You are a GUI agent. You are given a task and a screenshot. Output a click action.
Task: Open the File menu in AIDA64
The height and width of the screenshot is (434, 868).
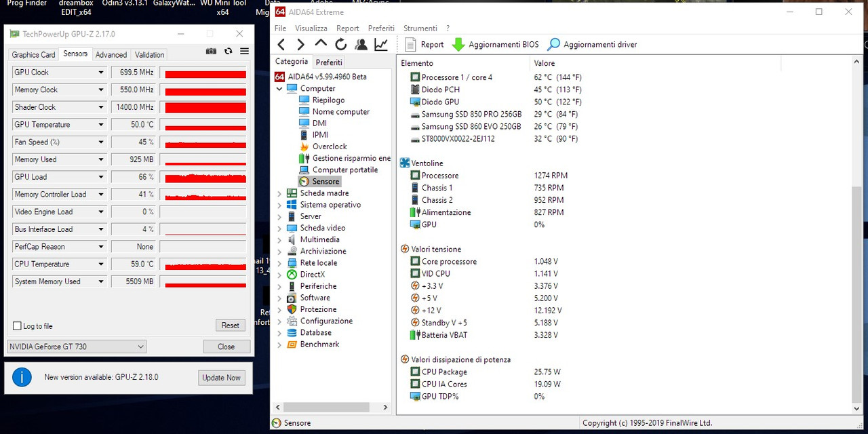[x=280, y=28]
